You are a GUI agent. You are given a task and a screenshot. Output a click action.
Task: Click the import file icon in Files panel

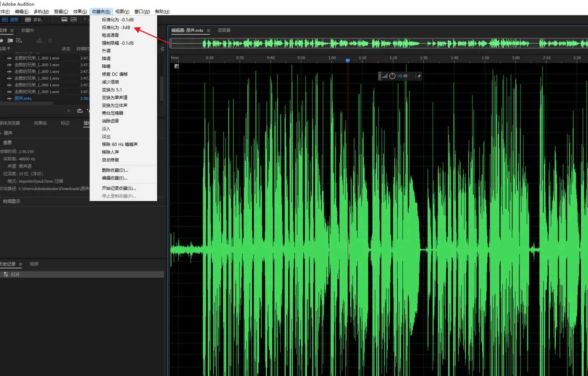(x=9, y=40)
